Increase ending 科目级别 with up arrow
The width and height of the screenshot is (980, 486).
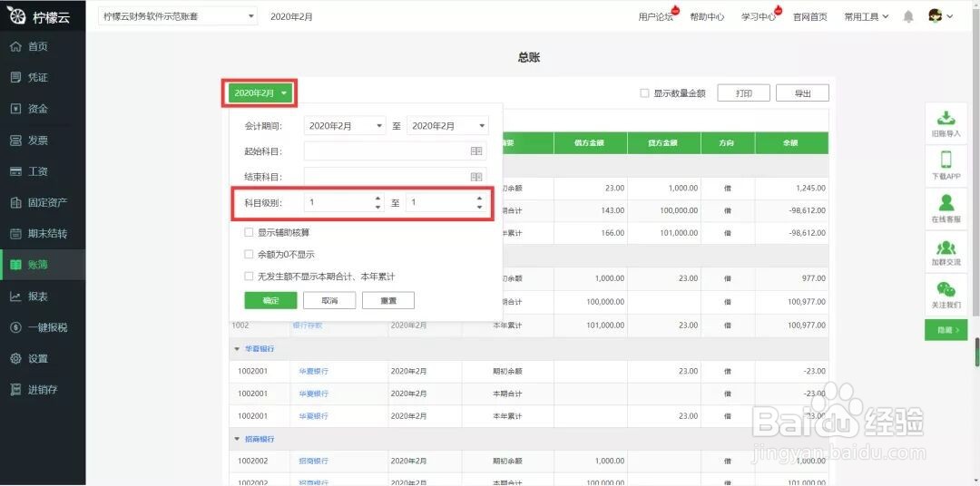479,198
